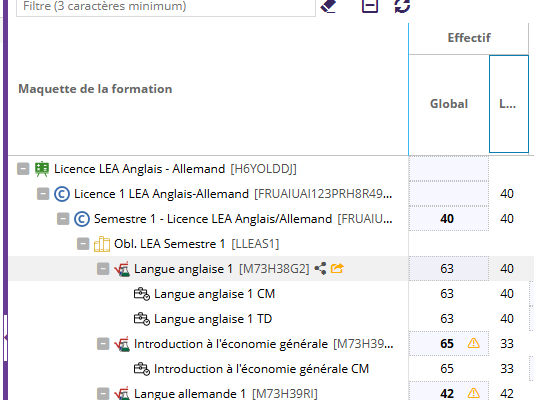Click the eraser icon to clear filter
This screenshot has width=534, height=400.
[329, 6]
